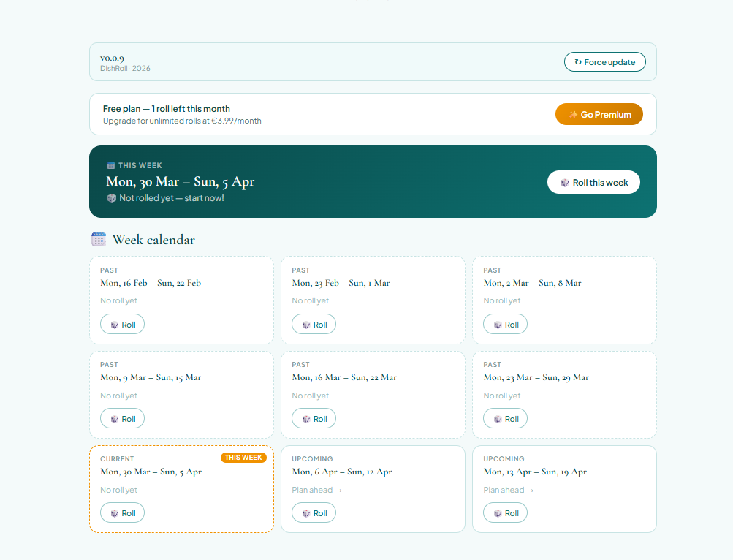Click No roll yet under 2 Mar – 8 Mar
The image size is (733, 560).
pos(502,300)
